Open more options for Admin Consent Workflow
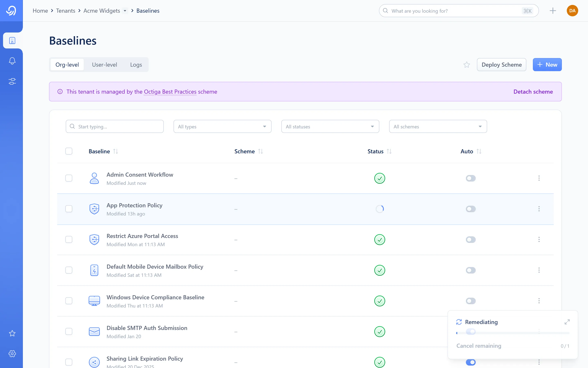Viewport: 588px width, 368px height. [539, 178]
